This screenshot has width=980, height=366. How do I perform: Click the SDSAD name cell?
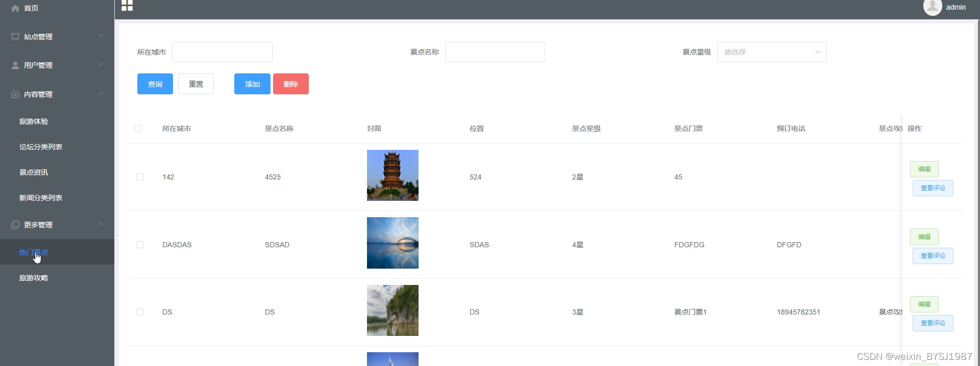(x=277, y=245)
